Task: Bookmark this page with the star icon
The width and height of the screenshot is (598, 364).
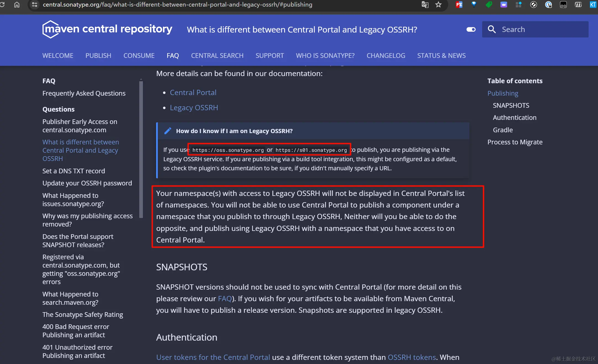Action: pos(438,5)
